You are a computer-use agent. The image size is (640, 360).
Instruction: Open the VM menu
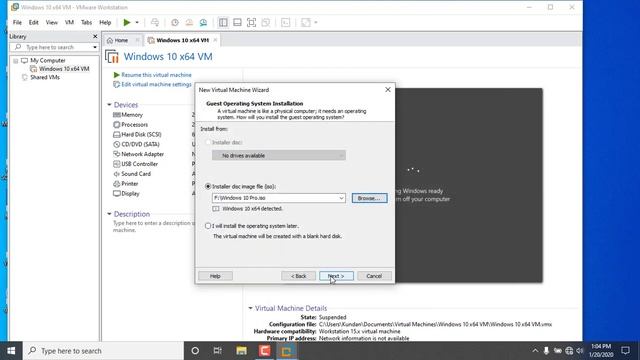69,22
